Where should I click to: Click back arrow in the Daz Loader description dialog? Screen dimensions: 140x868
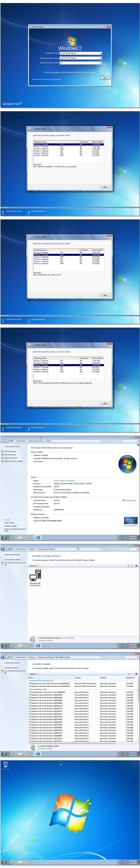tap(29, 237)
